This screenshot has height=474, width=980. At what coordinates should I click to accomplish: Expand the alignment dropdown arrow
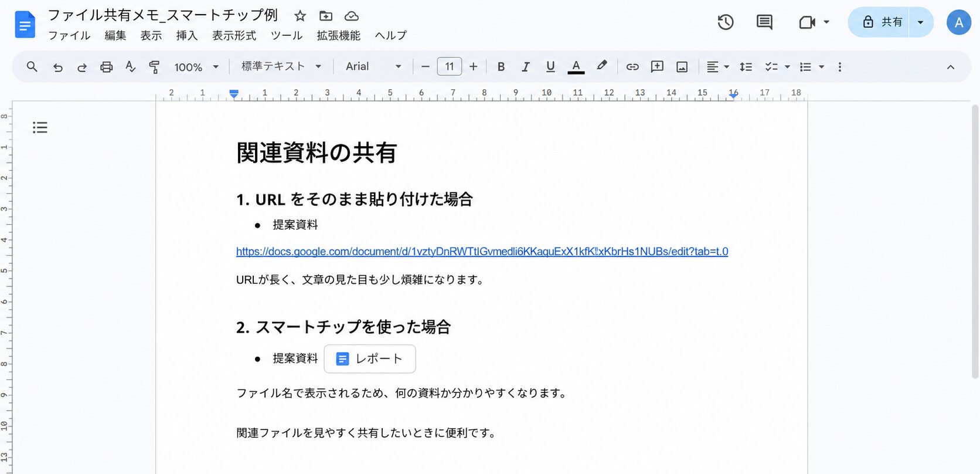coord(727,67)
